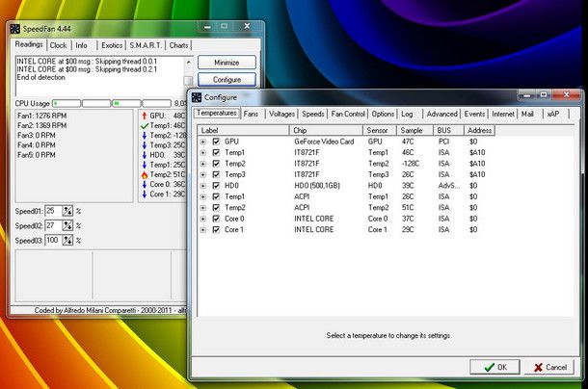The height and width of the screenshot is (389, 588).
Task: Uncheck the Core 1 checkbox
Action: coord(216,230)
